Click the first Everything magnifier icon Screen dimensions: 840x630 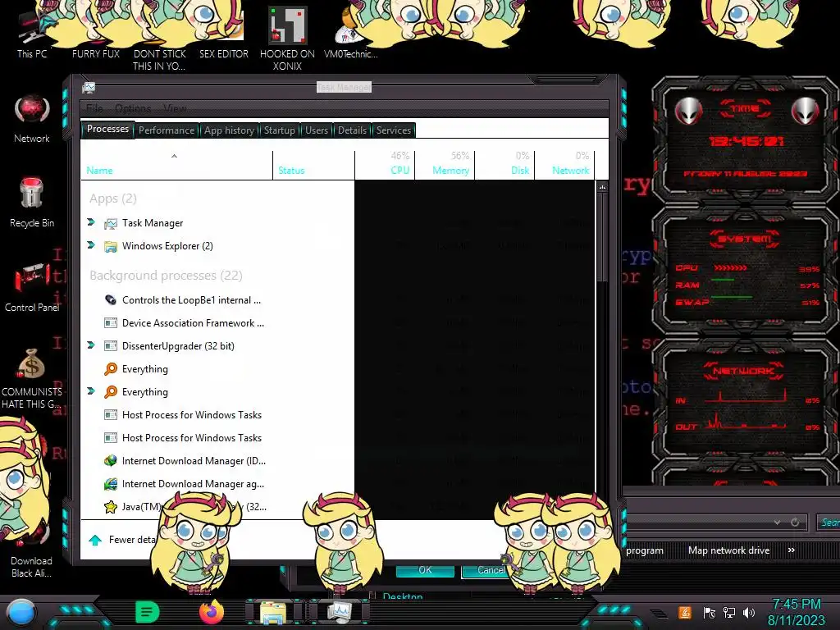111,369
